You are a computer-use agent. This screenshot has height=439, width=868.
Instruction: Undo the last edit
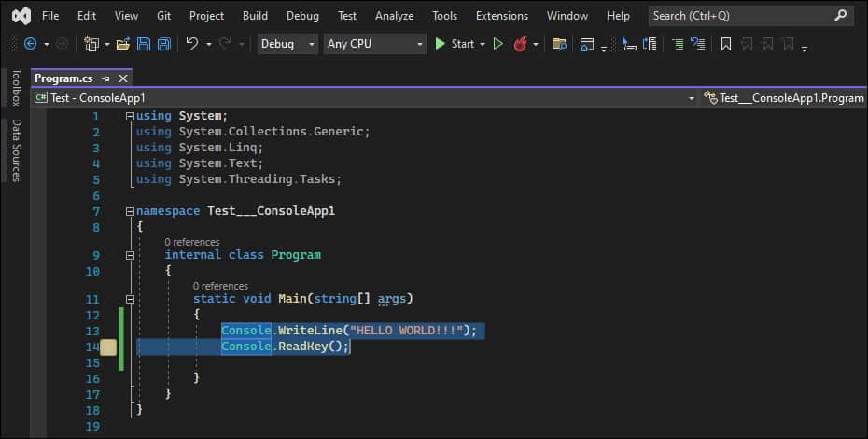pyautogui.click(x=192, y=44)
